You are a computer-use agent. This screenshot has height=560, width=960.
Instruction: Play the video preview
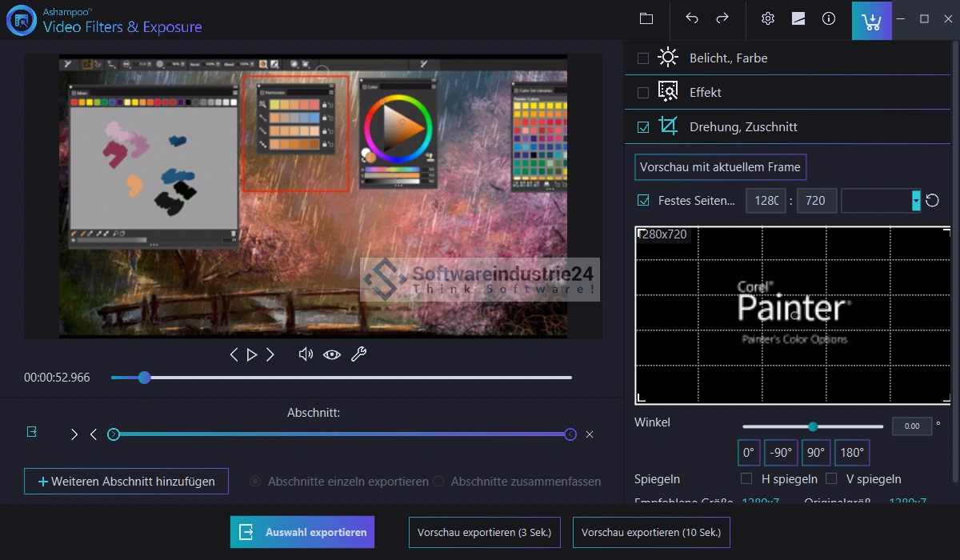click(x=252, y=354)
